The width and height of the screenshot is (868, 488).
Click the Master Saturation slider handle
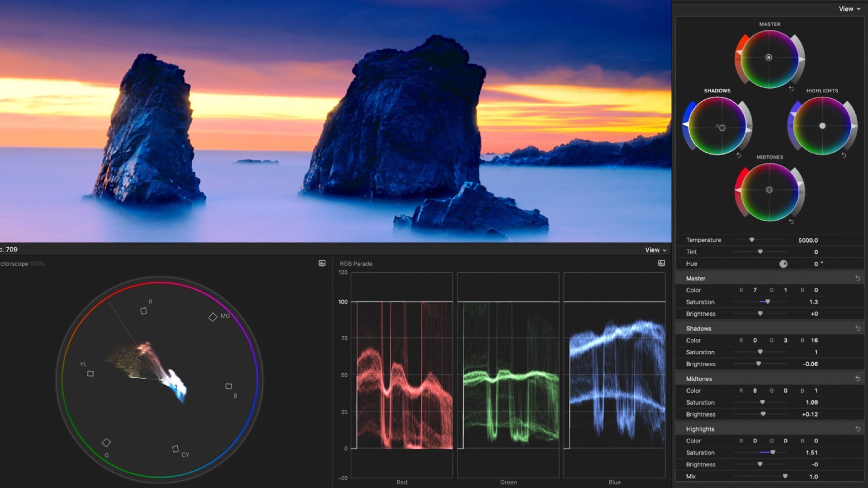(768, 302)
